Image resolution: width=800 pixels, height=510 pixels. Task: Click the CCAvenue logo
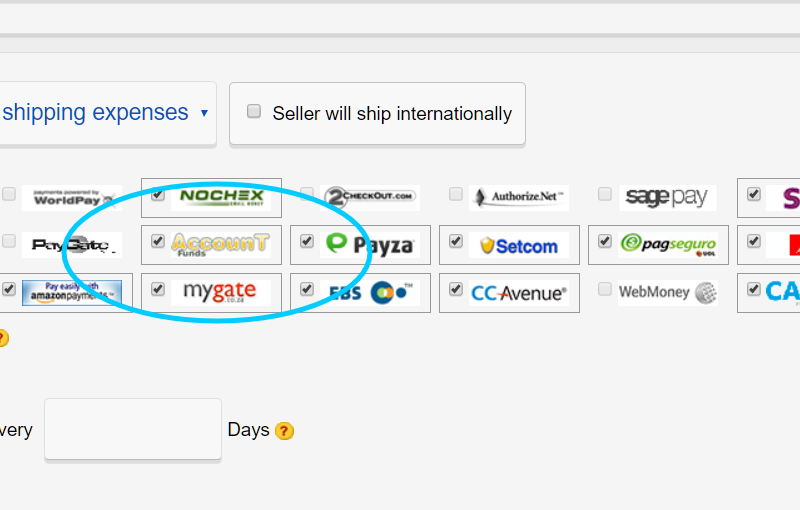click(x=519, y=293)
